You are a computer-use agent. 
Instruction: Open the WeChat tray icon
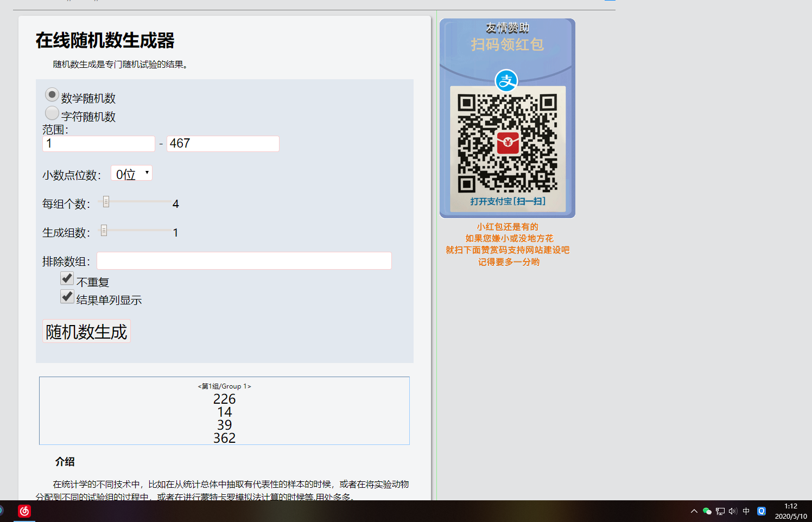coord(707,511)
